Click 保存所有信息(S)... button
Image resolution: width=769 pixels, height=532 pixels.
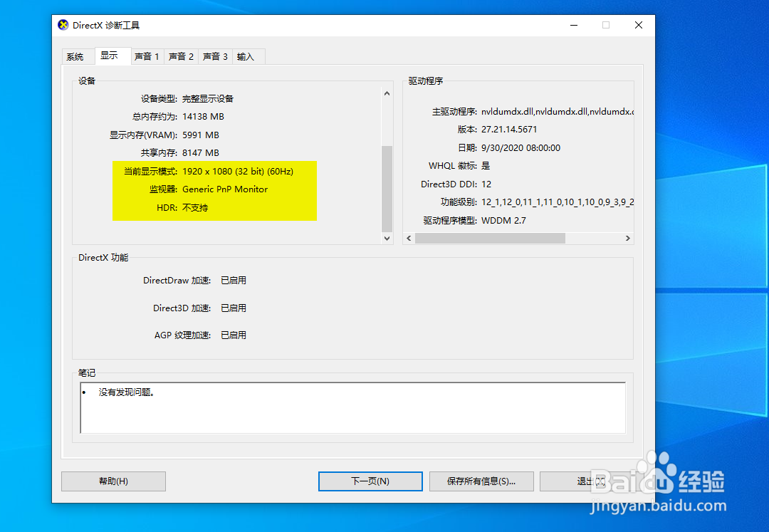[x=481, y=481]
